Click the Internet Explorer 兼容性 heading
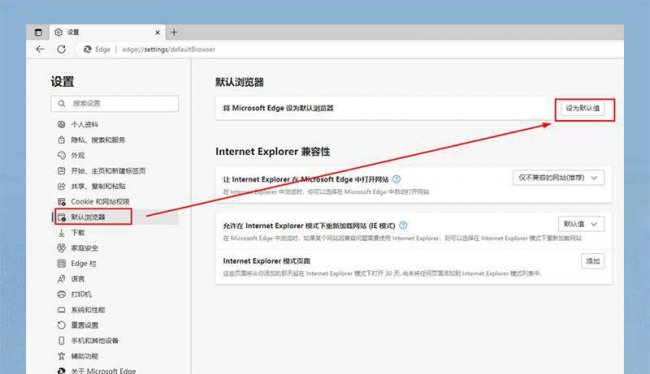 tap(273, 152)
